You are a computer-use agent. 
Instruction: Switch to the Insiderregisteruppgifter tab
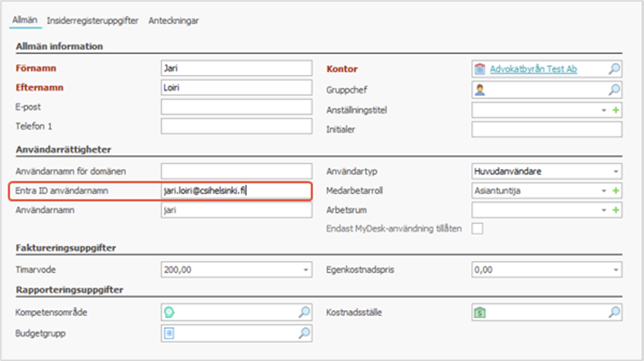click(93, 21)
